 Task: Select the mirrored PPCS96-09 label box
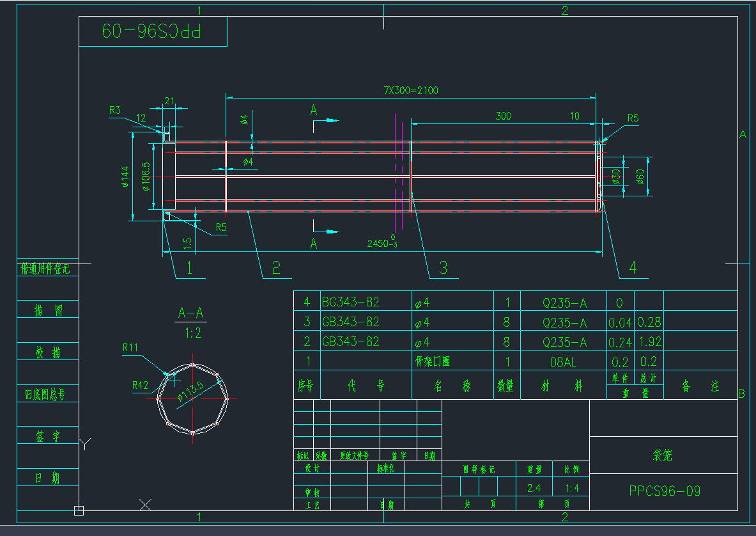click(x=153, y=31)
